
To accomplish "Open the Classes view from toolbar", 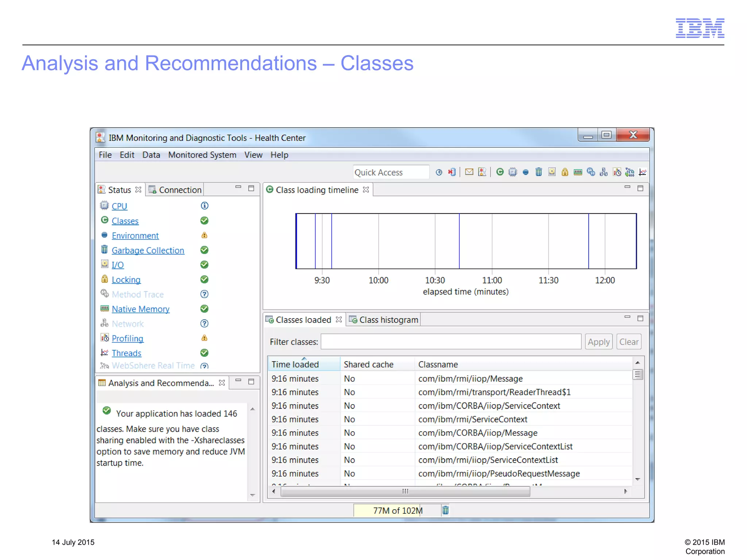I will (x=500, y=172).
